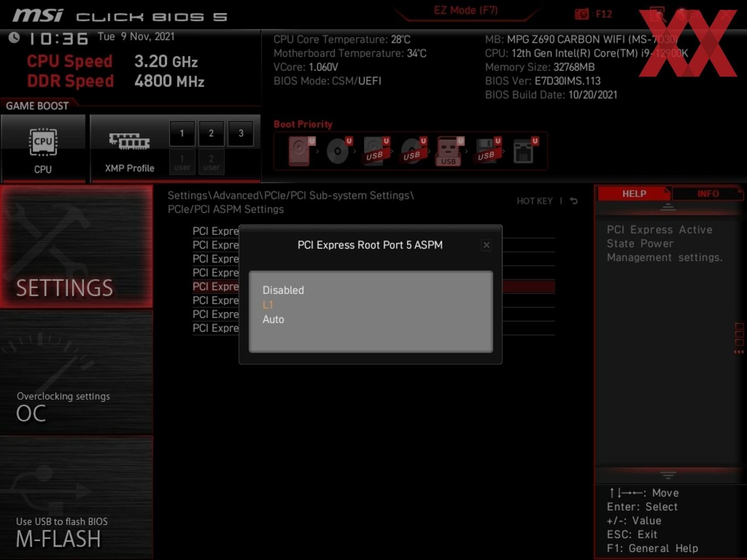Select XMP user profile 2
747x560 pixels.
(x=211, y=163)
